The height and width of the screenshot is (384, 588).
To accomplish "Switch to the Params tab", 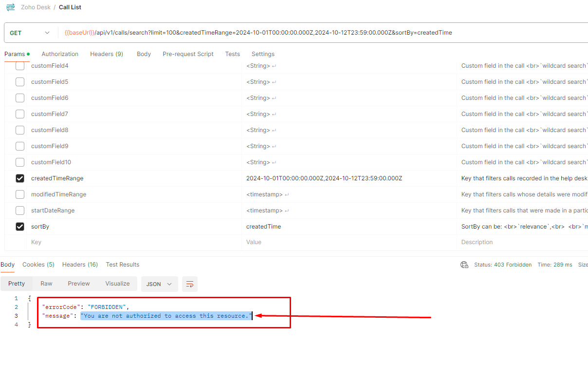I will pos(17,54).
